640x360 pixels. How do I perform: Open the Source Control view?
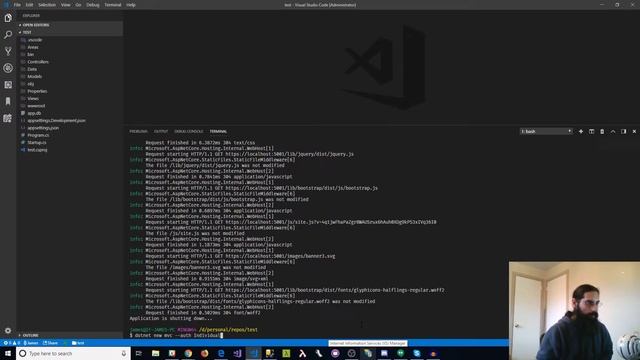(8, 51)
